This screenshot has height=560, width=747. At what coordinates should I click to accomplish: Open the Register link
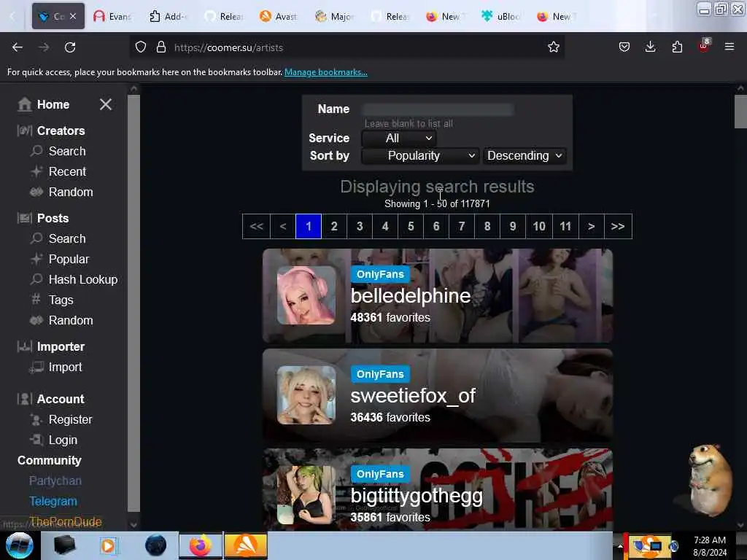tap(70, 419)
